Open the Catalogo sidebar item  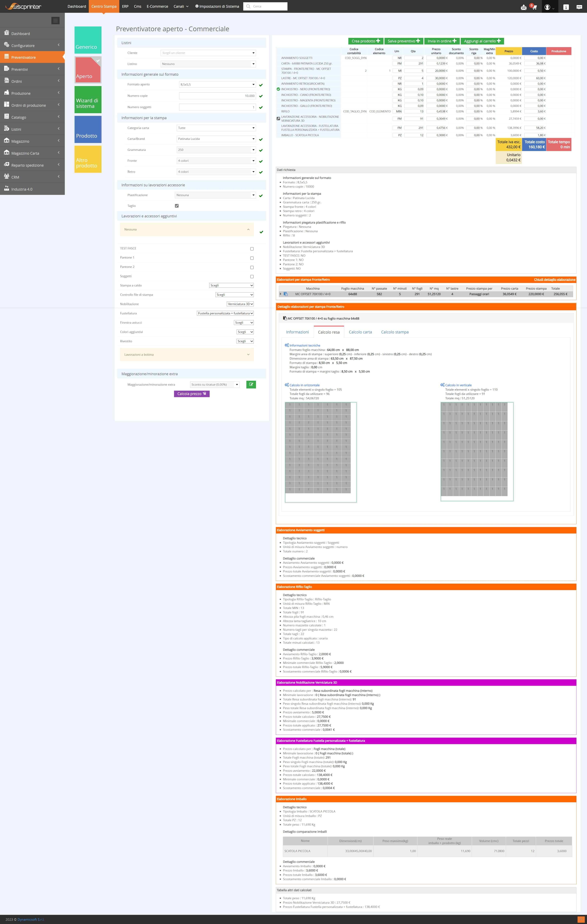pyautogui.click(x=32, y=117)
